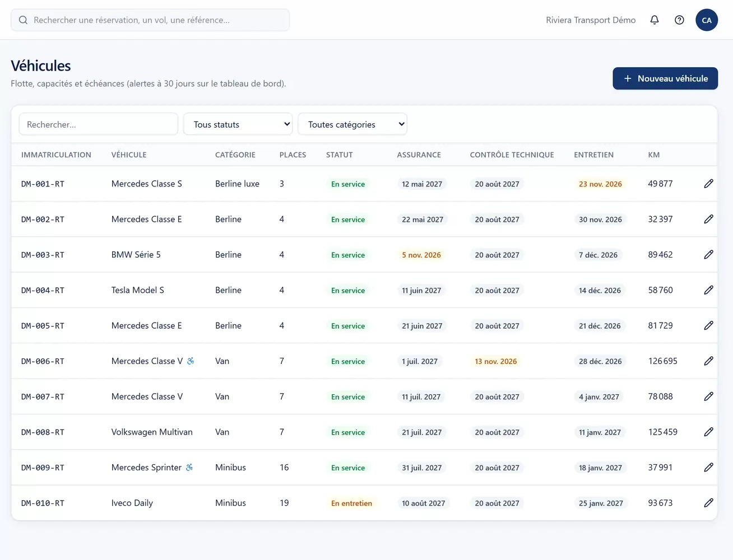The width and height of the screenshot is (733, 560).
Task: Add a vehicle with Nouveau véhicule
Action: click(665, 78)
